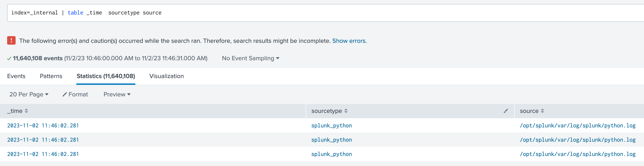Image resolution: width=644 pixels, height=166 pixels.
Task: Click the Show errors link
Action: pyautogui.click(x=349, y=41)
